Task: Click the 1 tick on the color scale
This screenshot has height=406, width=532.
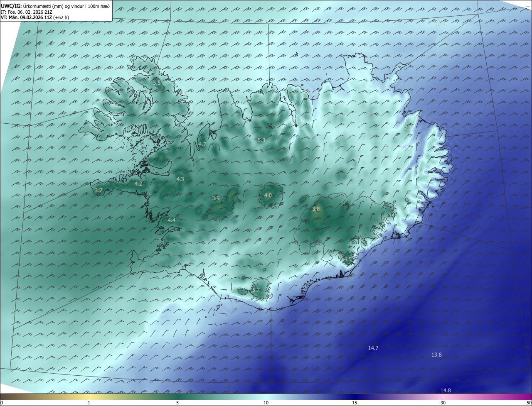Action: (x=89, y=403)
